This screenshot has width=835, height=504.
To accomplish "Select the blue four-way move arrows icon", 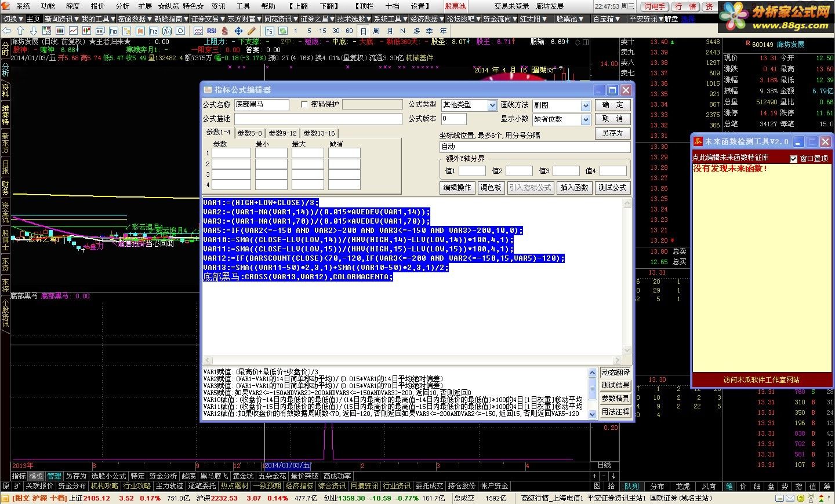I will click(238, 31).
